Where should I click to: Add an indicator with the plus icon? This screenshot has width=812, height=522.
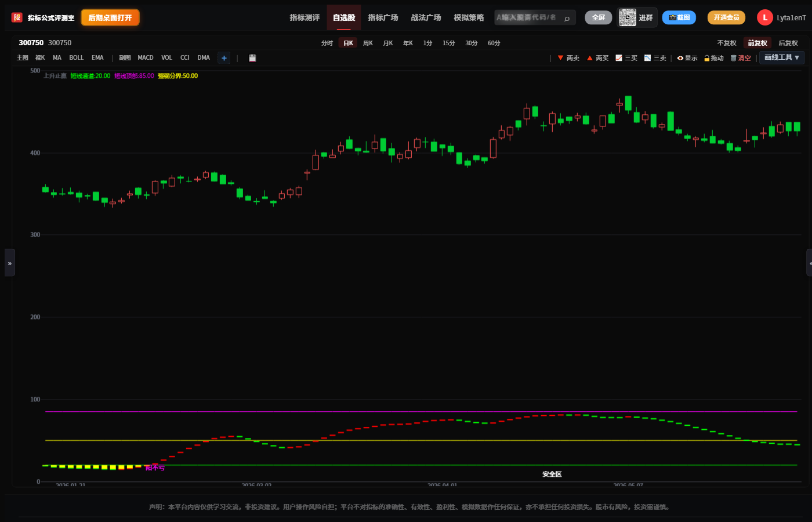pyautogui.click(x=224, y=58)
